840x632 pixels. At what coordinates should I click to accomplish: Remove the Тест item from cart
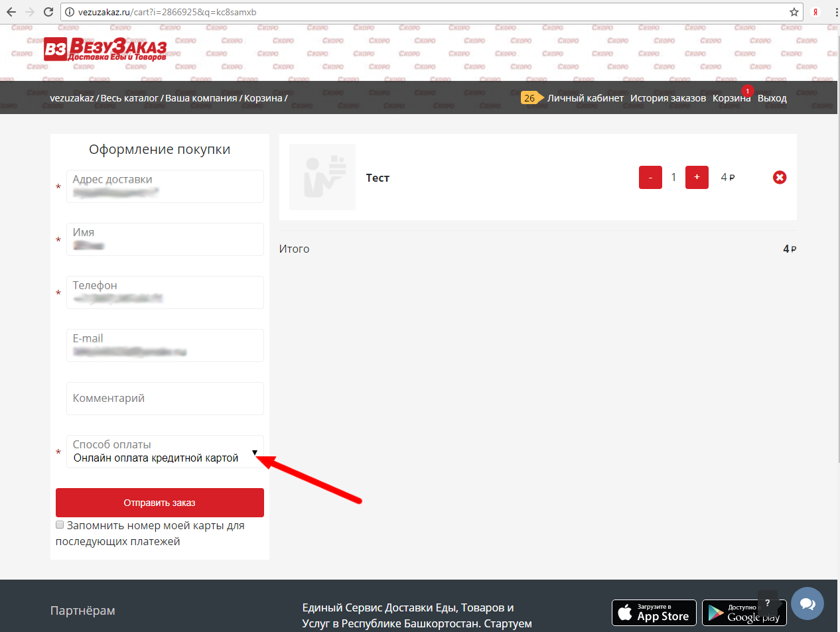[x=780, y=177]
